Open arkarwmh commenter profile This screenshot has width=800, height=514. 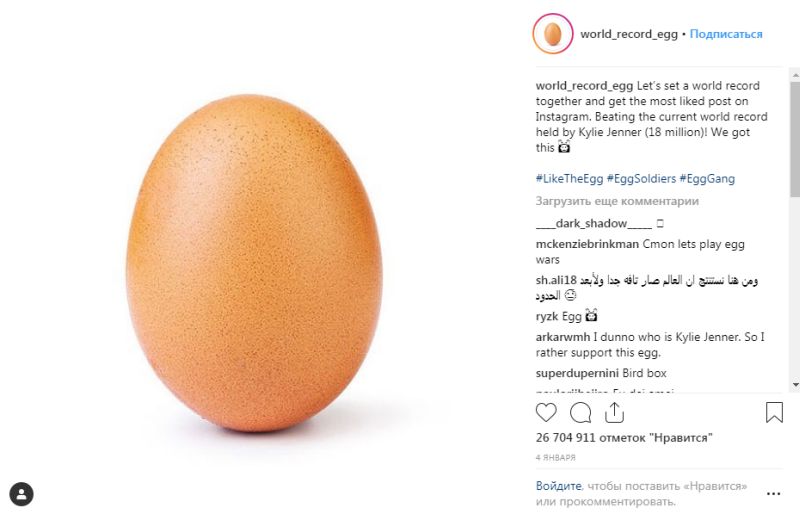pyautogui.click(x=563, y=337)
